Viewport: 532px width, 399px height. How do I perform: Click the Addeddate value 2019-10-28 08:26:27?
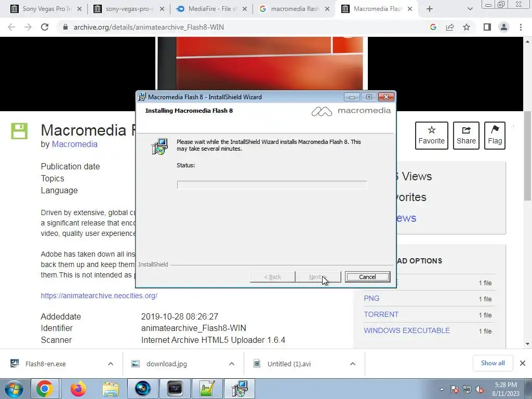tap(179, 316)
